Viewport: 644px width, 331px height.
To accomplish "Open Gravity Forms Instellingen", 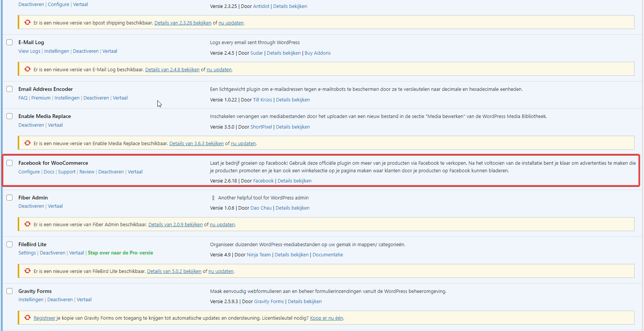I will click(x=31, y=300).
